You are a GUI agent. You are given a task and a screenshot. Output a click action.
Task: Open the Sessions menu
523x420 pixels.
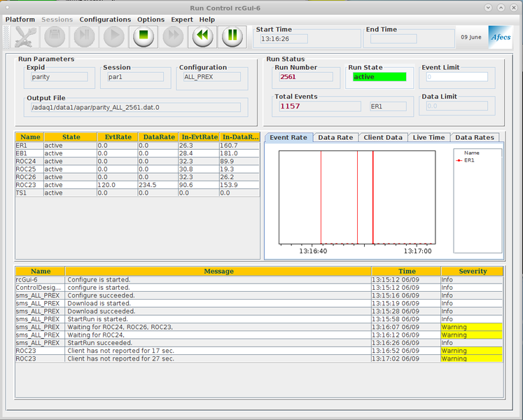click(x=57, y=20)
